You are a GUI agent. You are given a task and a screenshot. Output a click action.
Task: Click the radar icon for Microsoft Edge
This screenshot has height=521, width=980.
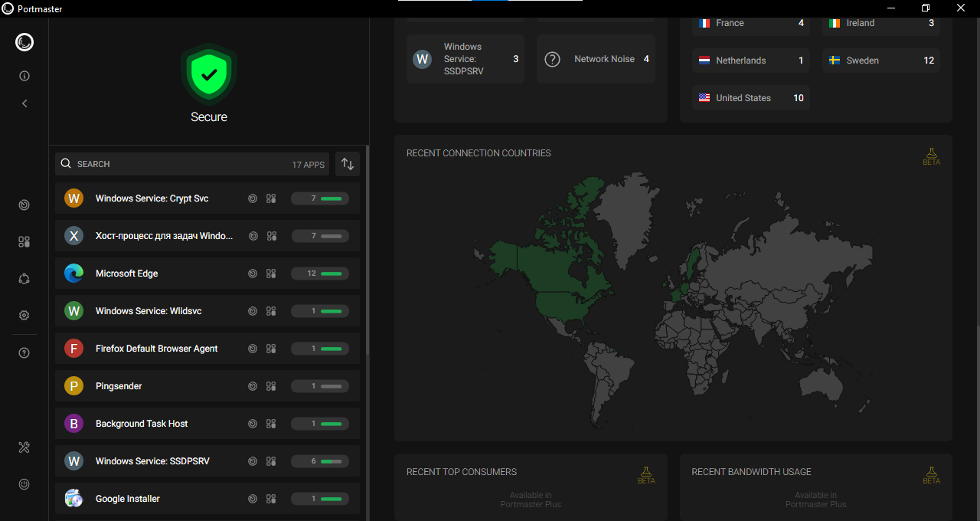(253, 274)
